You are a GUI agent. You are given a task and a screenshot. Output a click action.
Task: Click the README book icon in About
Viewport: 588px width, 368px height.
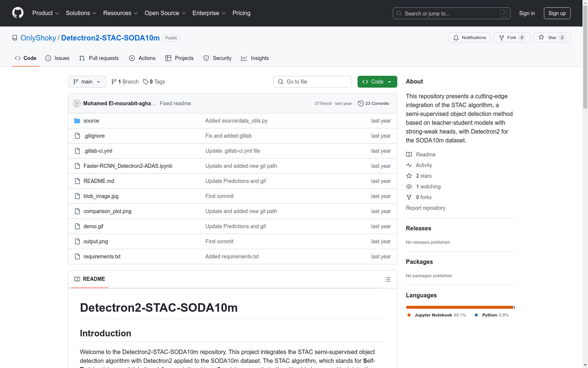pos(409,155)
